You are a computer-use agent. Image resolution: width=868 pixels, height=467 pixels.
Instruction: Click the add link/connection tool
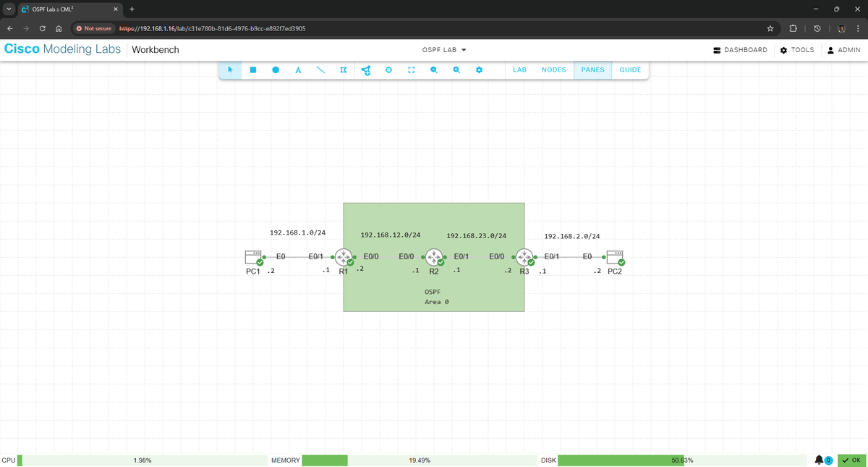click(x=366, y=70)
